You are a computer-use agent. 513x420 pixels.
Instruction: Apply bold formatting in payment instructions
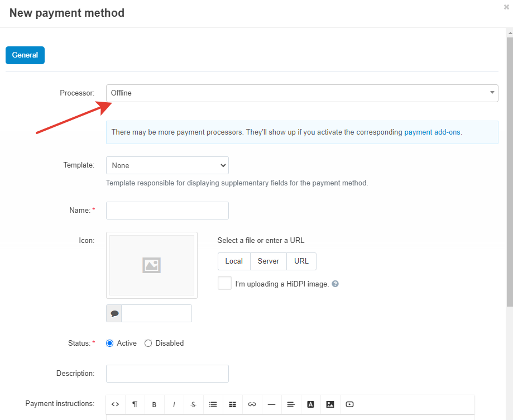(154, 404)
